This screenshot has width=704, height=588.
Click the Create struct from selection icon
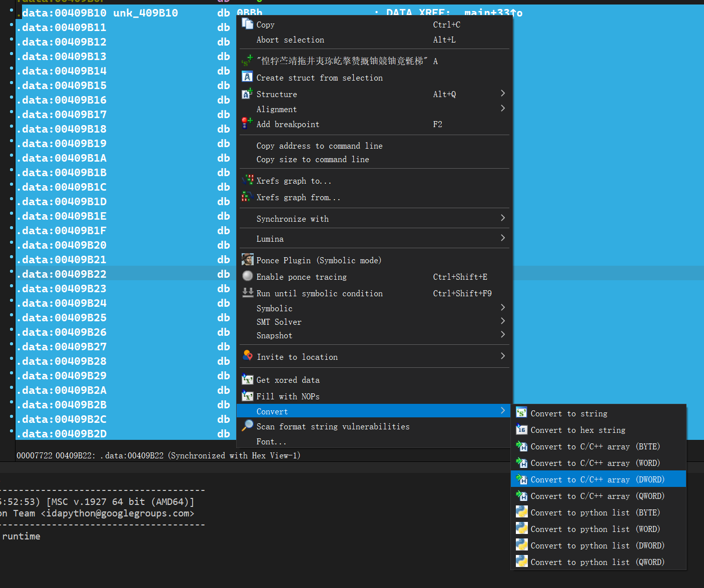(247, 77)
